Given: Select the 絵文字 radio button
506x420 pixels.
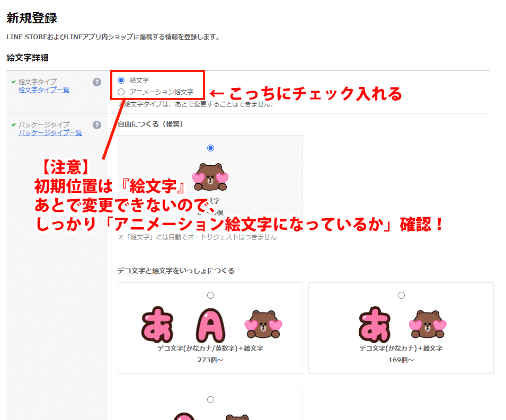Looking at the screenshot, I should [x=121, y=80].
